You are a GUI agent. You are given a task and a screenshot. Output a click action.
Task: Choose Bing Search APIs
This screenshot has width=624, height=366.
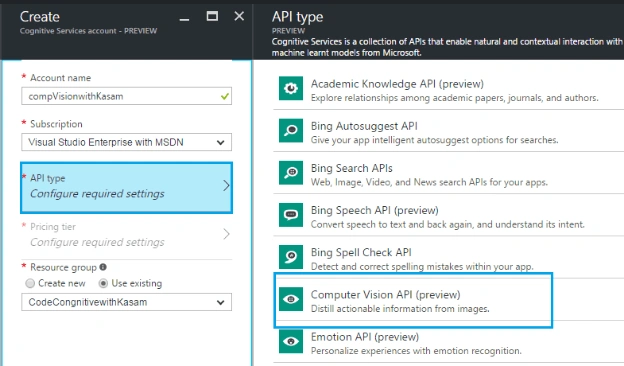tap(448, 173)
